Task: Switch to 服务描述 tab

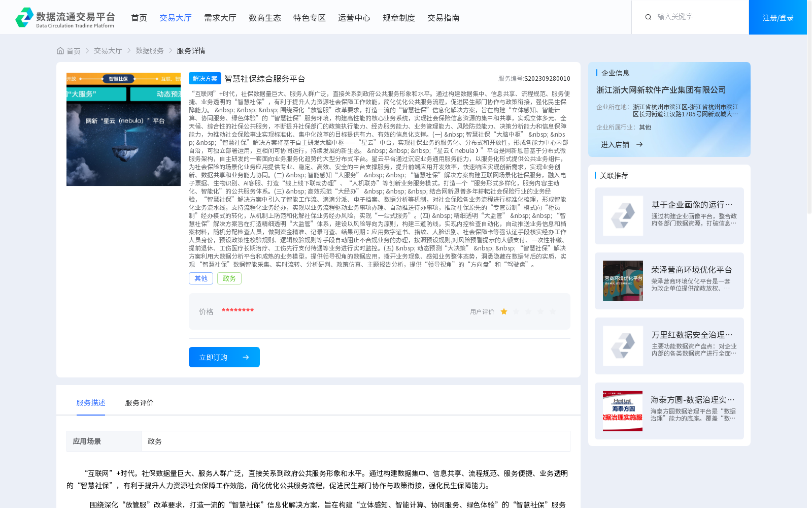Action: (x=91, y=403)
